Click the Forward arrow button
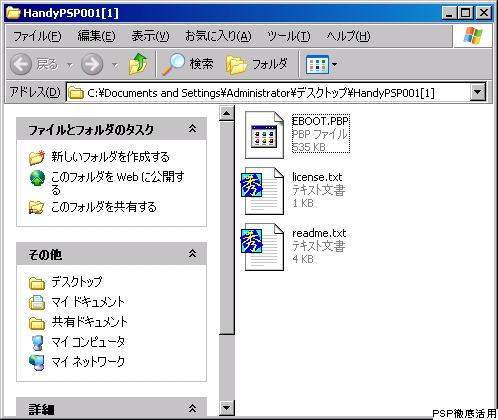This screenshot has height=420, width=498. (92, 64)
